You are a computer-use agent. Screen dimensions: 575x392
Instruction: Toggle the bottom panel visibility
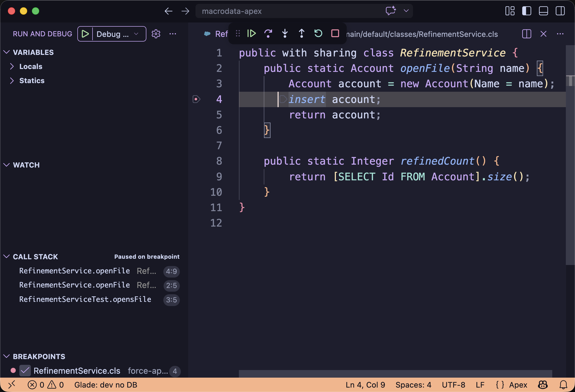(543, 11)
